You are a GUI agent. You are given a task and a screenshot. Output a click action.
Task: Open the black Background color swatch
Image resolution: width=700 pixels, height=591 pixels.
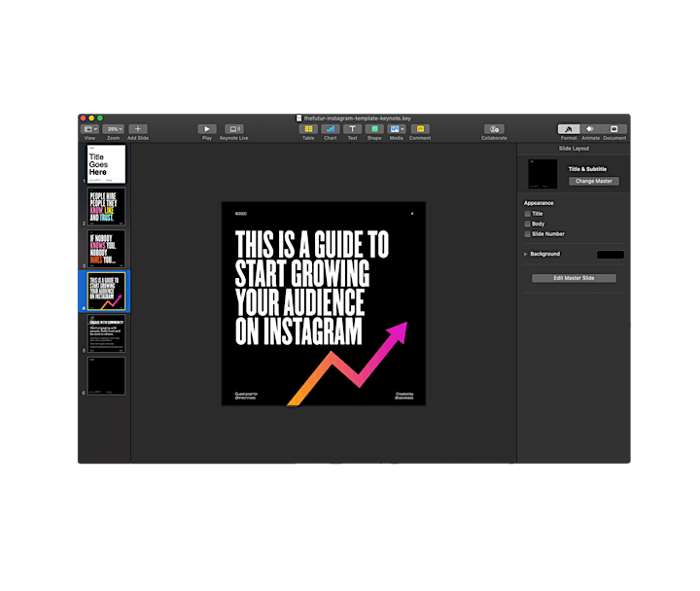point(611,255)
